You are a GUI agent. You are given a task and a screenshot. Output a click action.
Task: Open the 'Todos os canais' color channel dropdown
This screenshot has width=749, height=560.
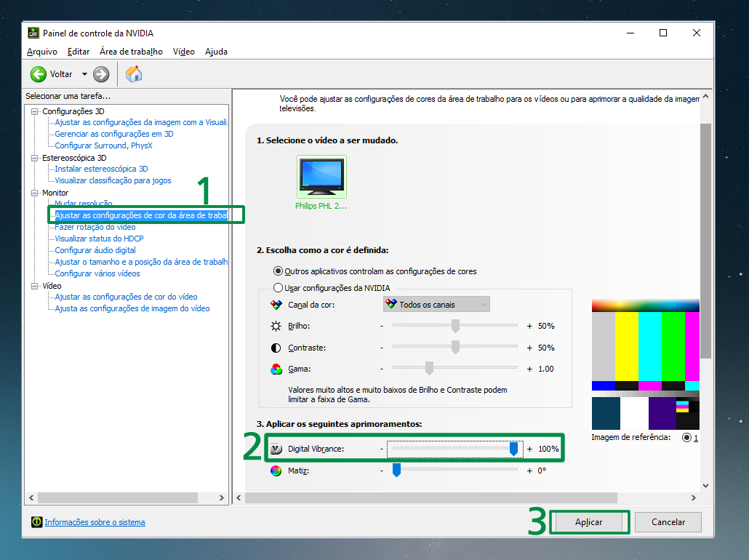[x=436, y=305]
